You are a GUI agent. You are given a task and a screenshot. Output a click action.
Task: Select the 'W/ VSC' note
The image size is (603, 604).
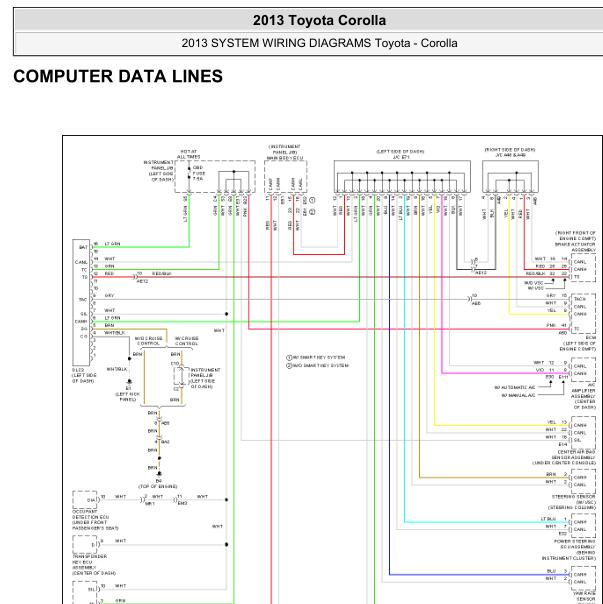535,288
